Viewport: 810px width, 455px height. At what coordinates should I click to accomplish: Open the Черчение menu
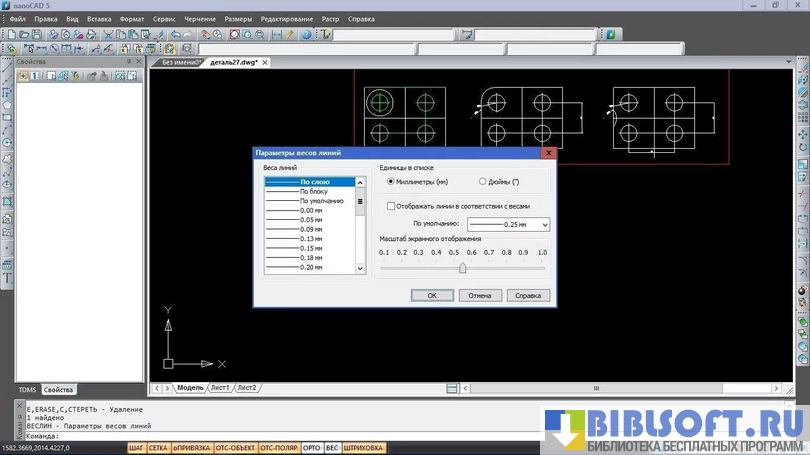coord(200,19)
